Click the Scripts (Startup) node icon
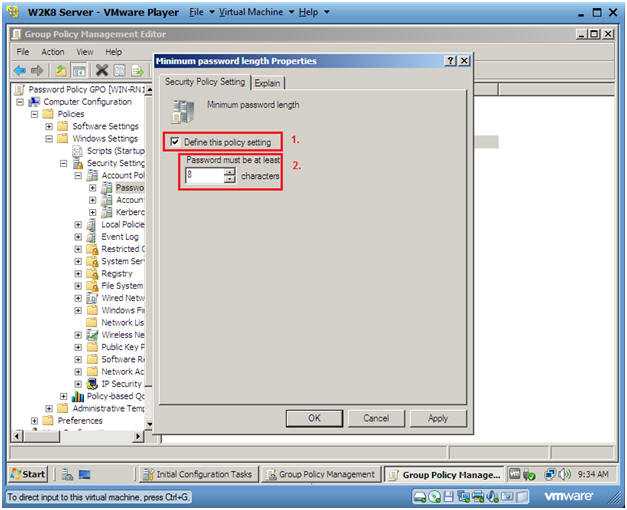 coord(77,151)
